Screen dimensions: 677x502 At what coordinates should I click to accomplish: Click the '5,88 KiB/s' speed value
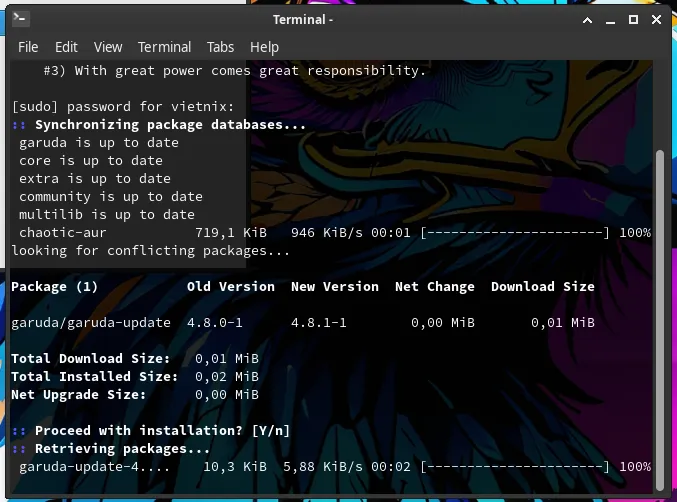click(323, 467)
